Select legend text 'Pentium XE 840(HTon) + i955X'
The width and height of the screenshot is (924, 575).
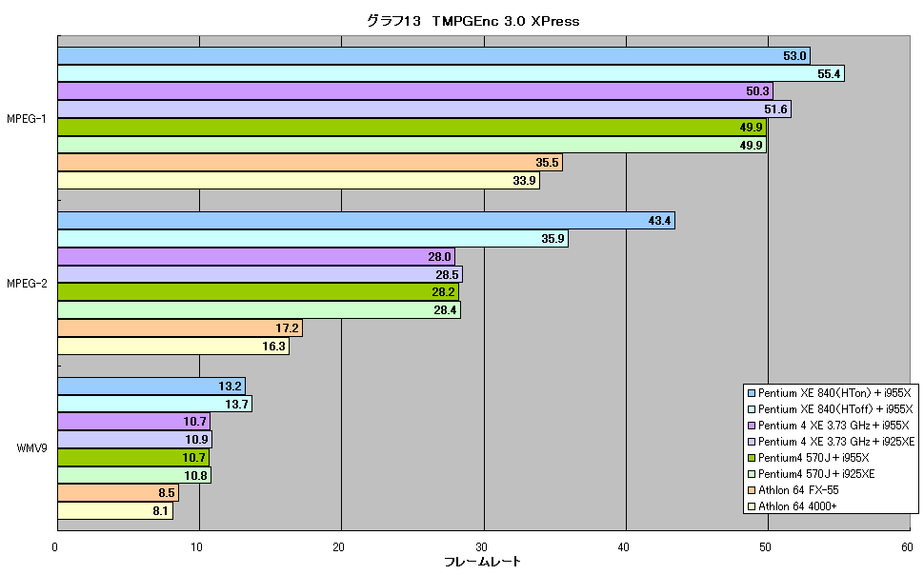click(x=834, y=393)
